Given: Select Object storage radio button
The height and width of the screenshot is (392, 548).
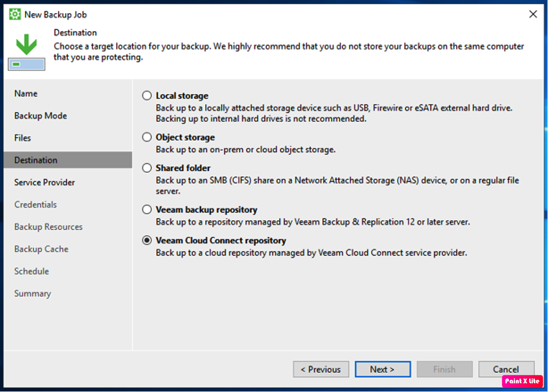Looking at the screenshot, I should click(x=147, y=137).
